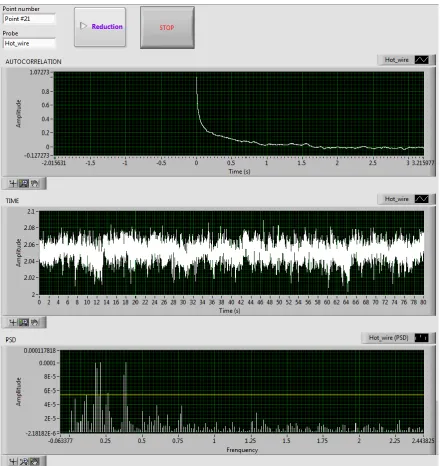Click the TIME graph title

[12, 201]
